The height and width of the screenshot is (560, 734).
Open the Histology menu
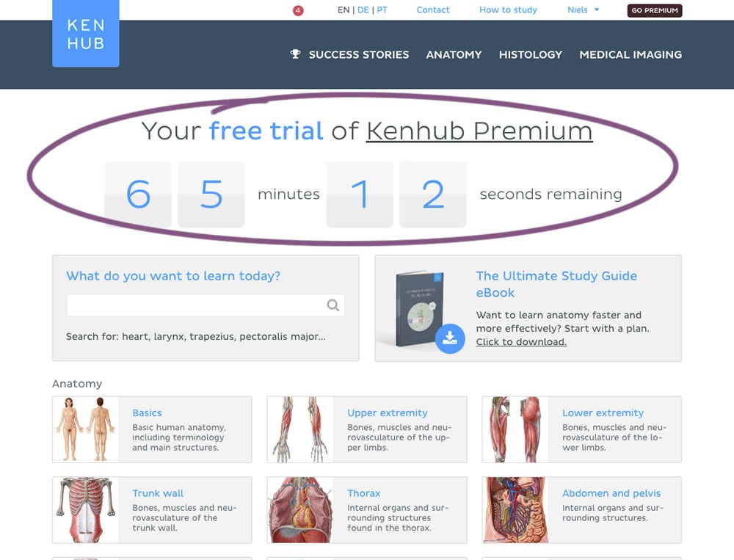(531, 55)
